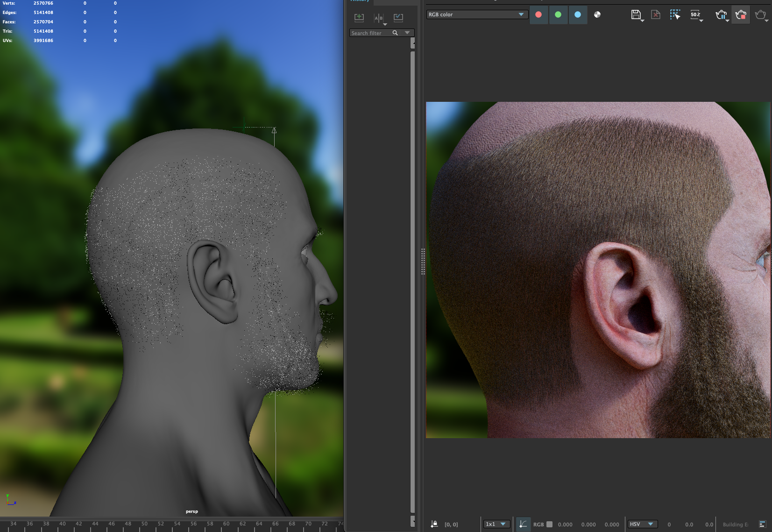Screen dimensions: 772x532
Task: Open the RGB color AOV dropdown
Action: tap(476, 14)
